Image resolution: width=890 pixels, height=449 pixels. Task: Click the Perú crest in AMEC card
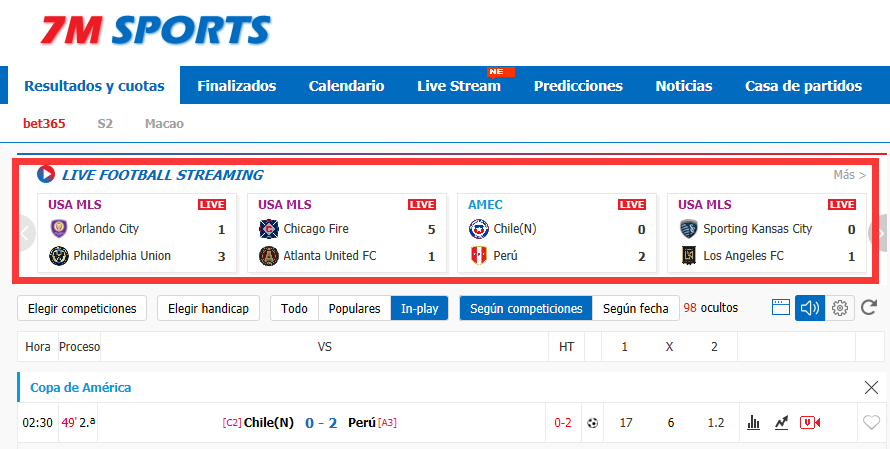(x=478, y=256)
